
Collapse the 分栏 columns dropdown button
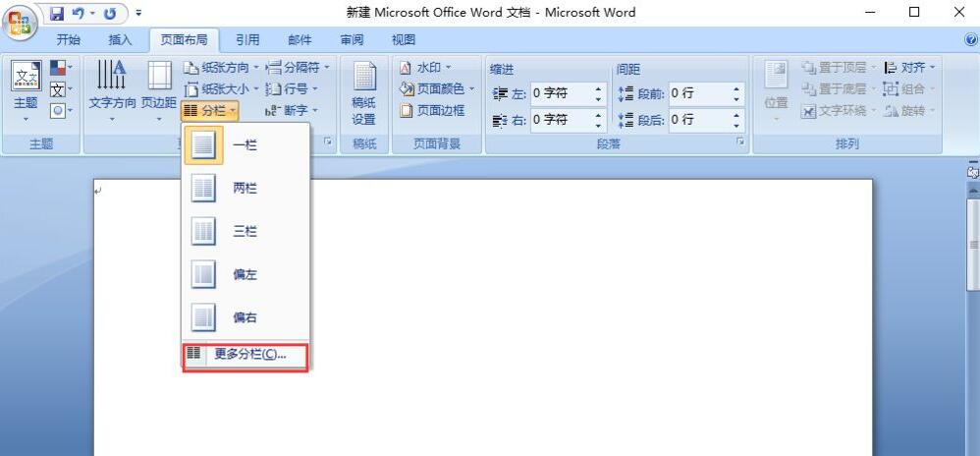tap(210, 111)
